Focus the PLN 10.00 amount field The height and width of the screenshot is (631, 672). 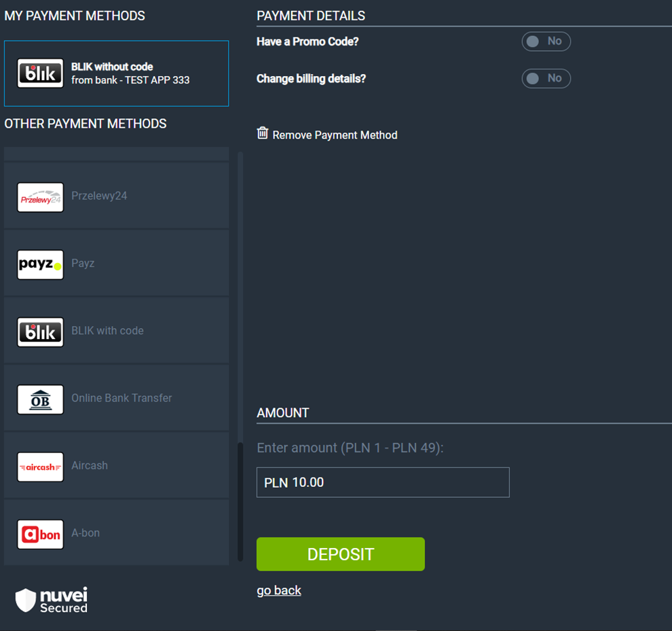point(383,482)
